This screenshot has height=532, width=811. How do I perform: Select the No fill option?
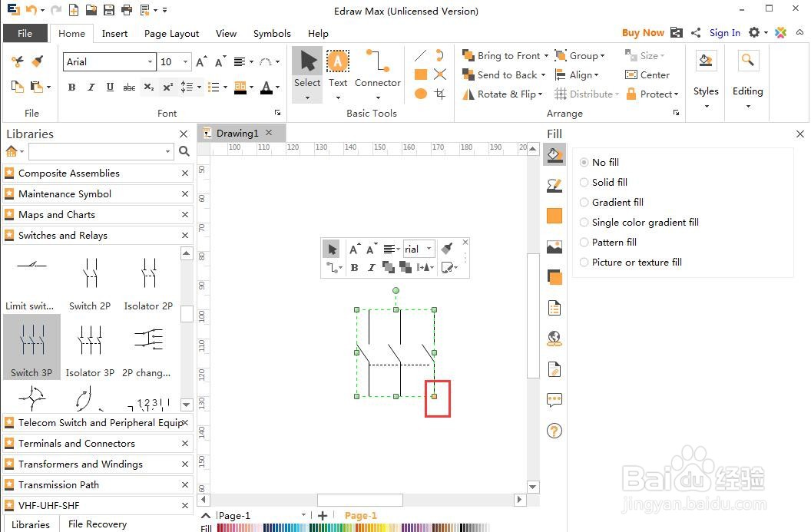[600, 162]
